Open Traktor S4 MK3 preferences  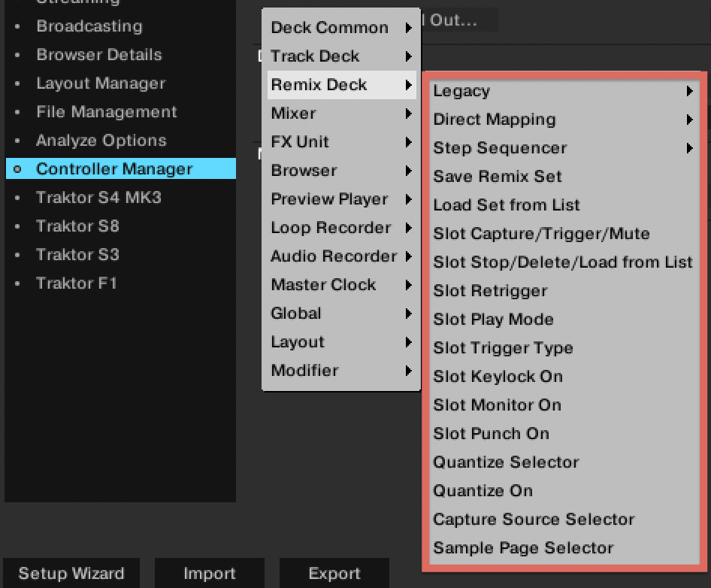(98, 198)
